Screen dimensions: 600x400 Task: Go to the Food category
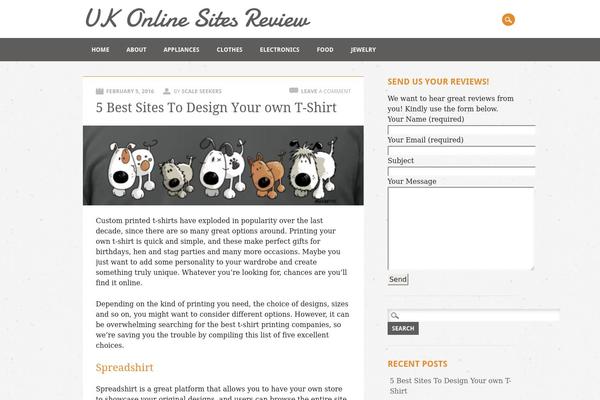click(x=325, y=50)
